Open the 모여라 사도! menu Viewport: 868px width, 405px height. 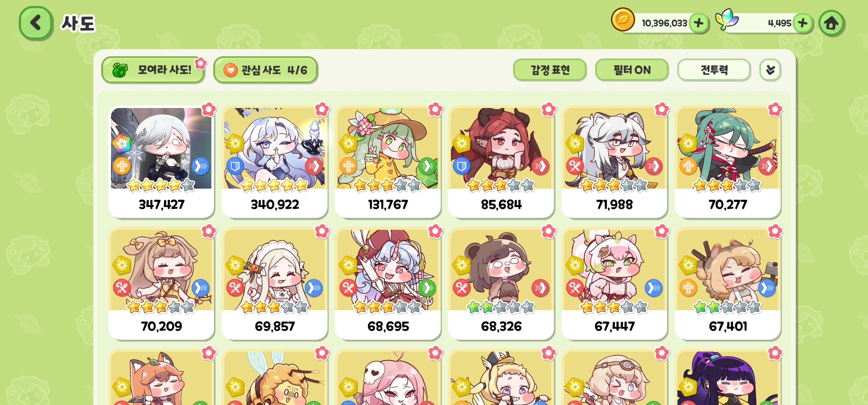153,70
